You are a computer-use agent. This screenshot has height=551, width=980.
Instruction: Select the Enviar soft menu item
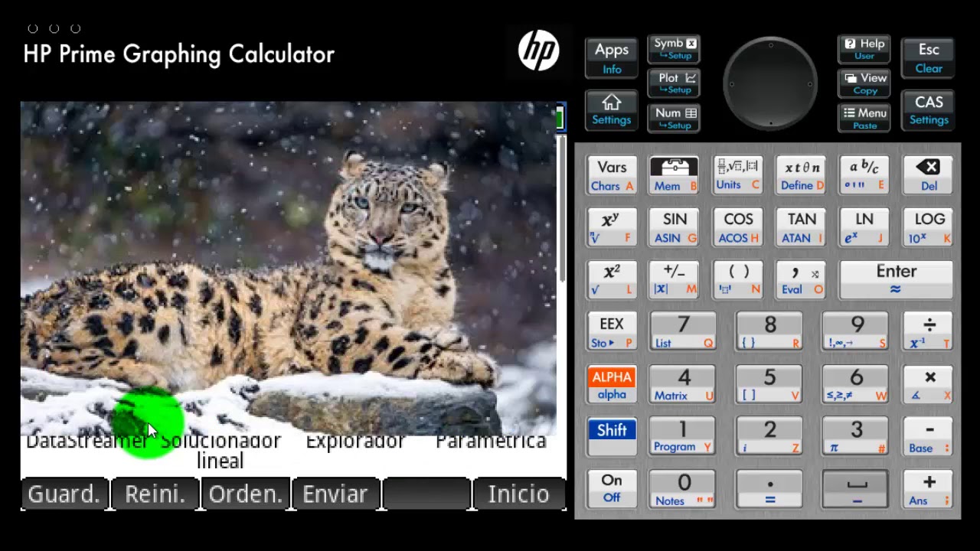tap(335, 494)
